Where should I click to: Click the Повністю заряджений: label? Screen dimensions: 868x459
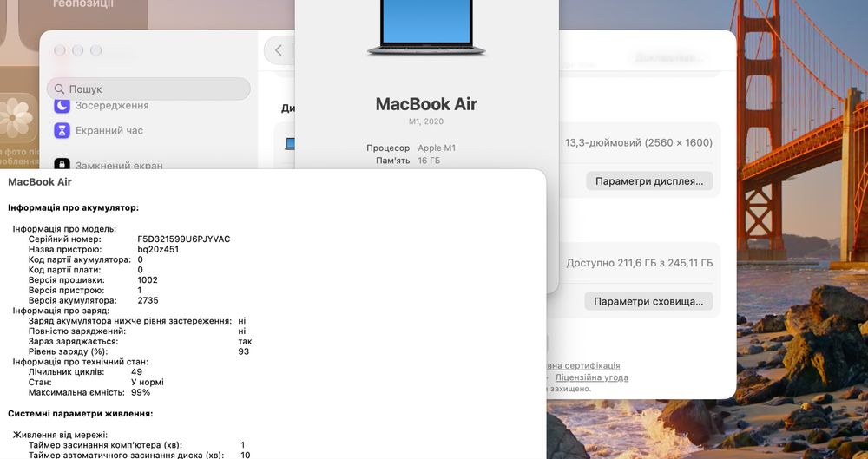(77, 331)
